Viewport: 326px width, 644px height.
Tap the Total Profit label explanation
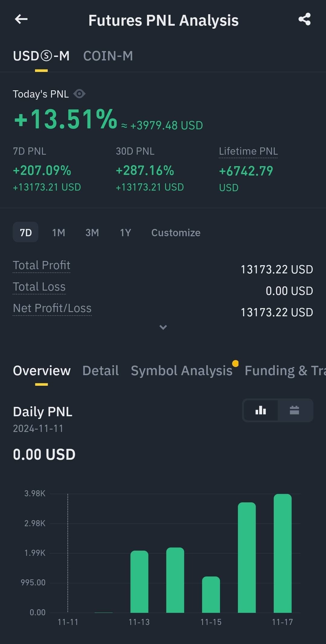[42, 266]
